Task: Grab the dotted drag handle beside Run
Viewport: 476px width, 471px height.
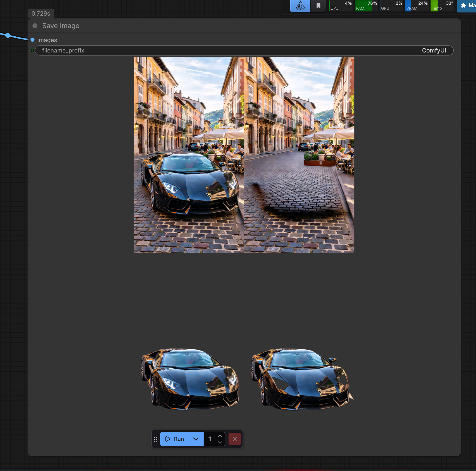Action: [156, 439]
